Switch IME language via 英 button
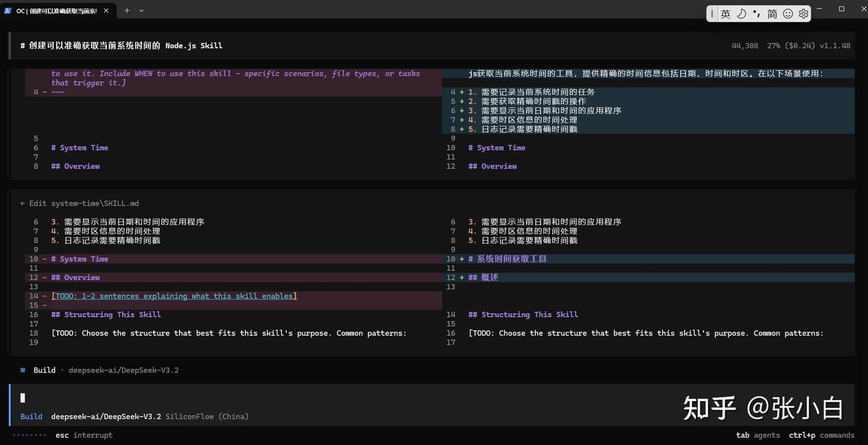868x445 pixels. pyautogui.click(x=725, y=14)
